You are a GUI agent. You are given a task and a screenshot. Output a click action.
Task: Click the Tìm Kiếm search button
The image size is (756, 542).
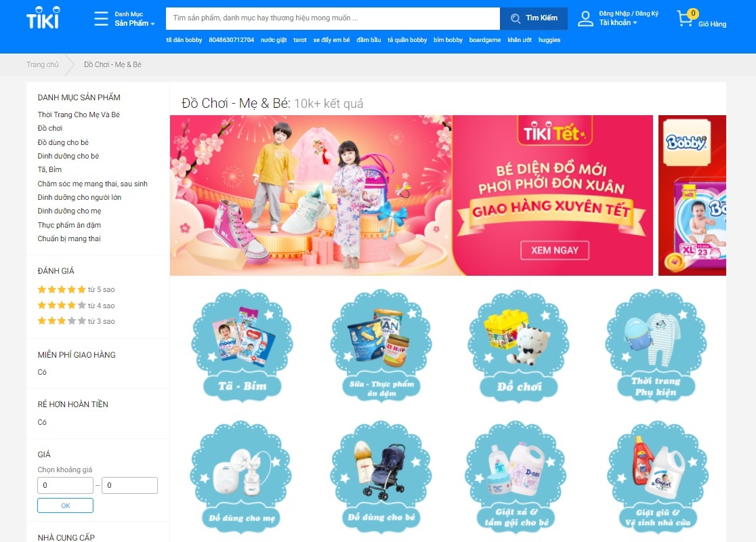(534, 18)
